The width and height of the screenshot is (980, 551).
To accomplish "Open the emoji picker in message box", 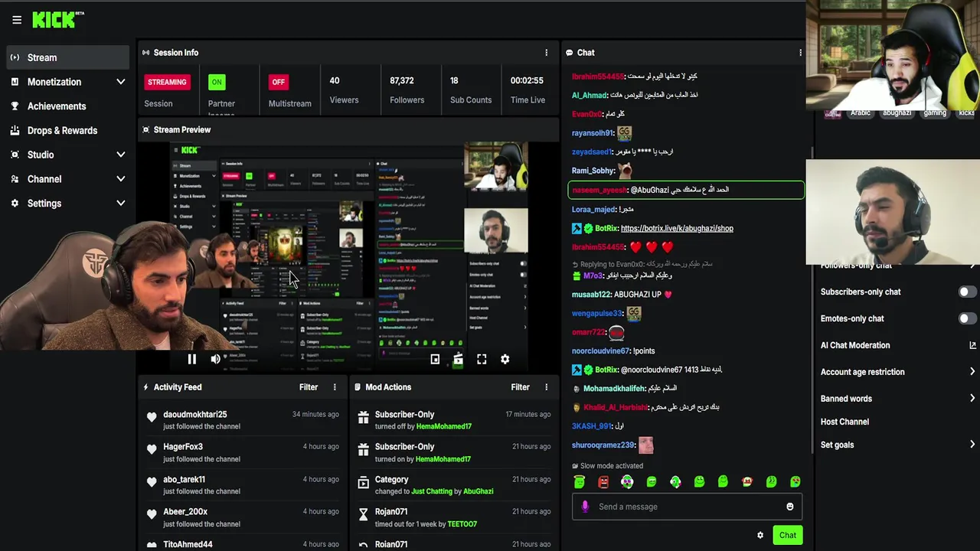I will coord(790,507).
